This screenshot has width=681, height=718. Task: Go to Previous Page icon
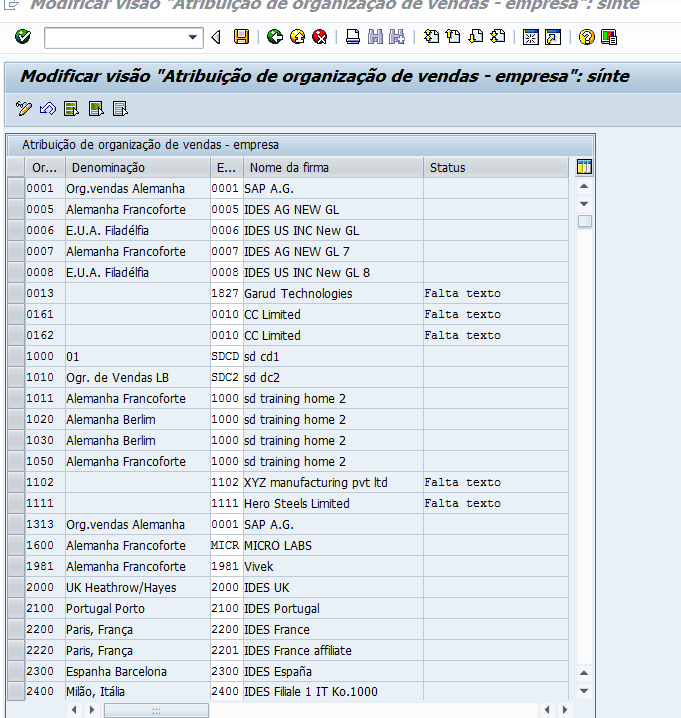453,37
